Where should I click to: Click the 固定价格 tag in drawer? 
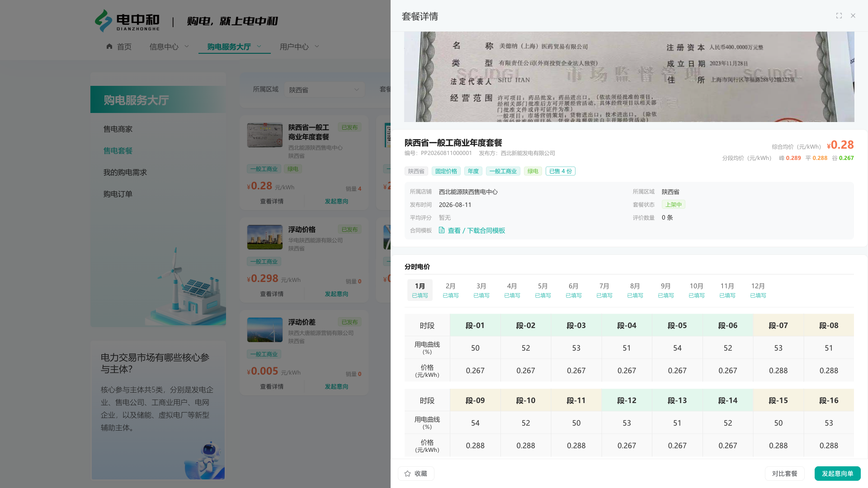[446, 171]
